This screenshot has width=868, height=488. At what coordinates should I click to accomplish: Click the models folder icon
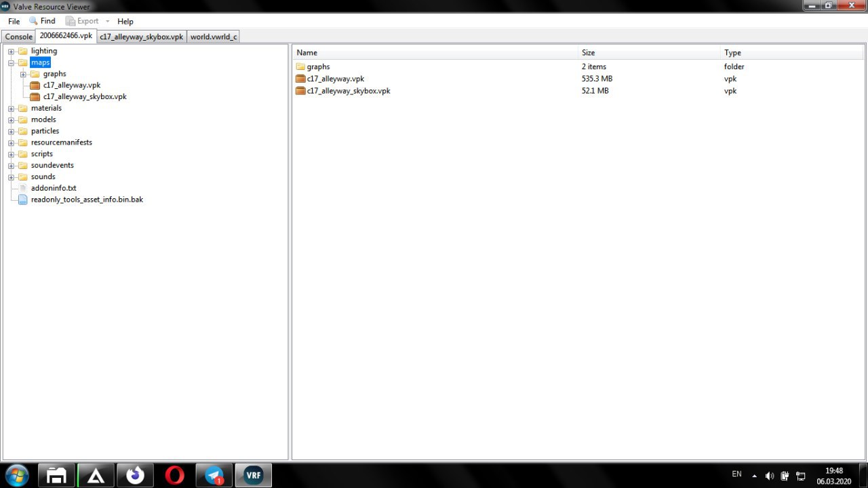23,119
